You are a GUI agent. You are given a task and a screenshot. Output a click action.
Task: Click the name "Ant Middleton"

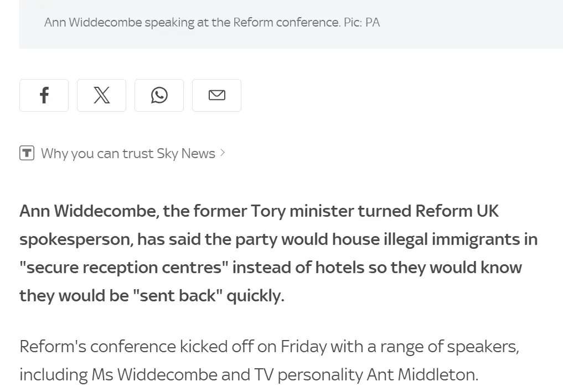pos(422,375)
